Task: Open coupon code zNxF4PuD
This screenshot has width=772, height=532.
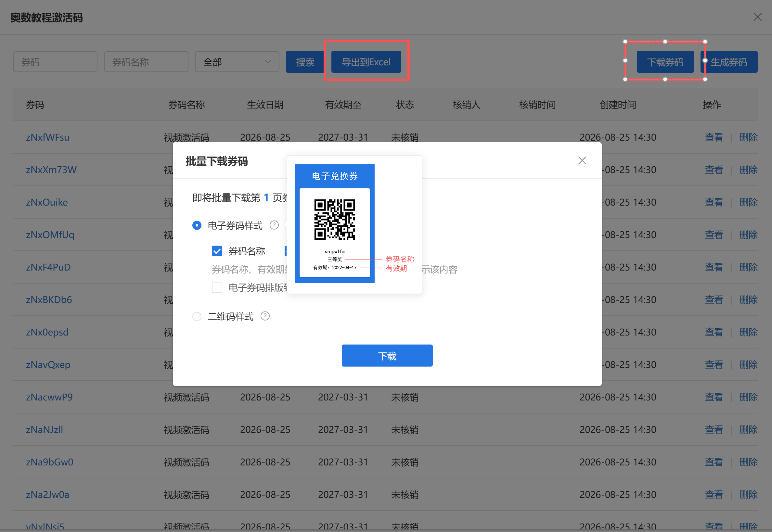Action: pyautogui.click(x=48, y=267)
